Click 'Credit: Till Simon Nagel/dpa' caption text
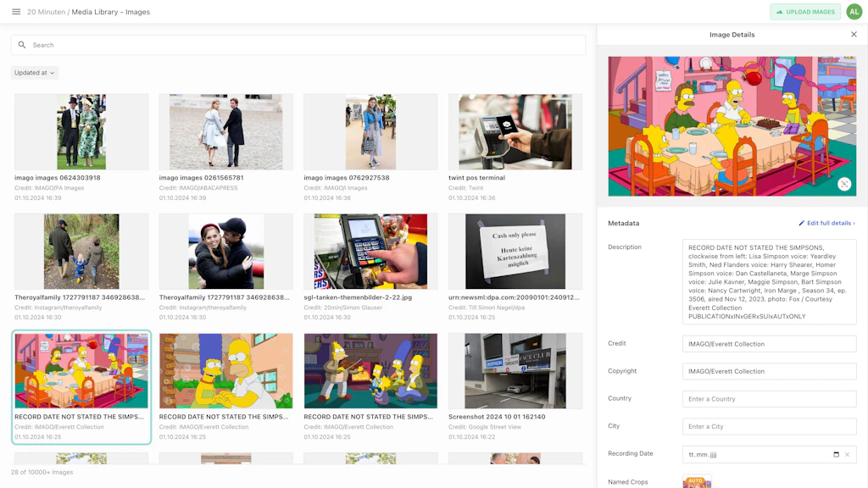868x488 pixels. click(487, 307)
